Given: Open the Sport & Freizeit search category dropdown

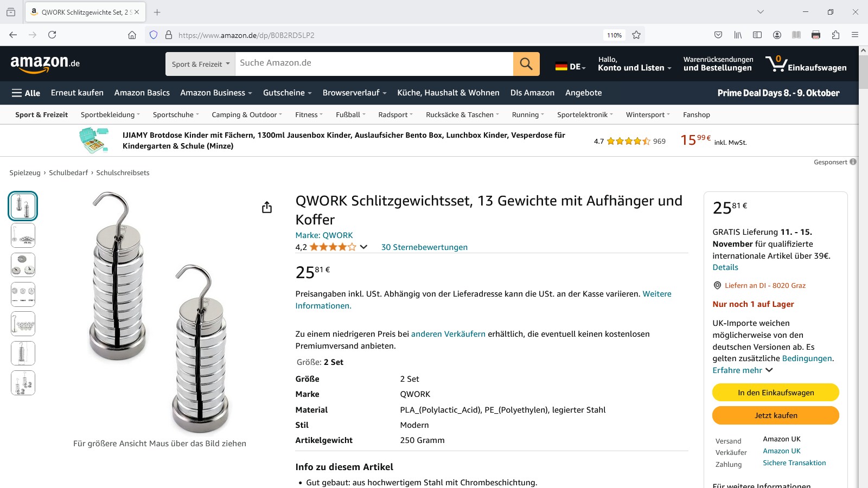Looking at the screenshot, I should tap(200, 64).
